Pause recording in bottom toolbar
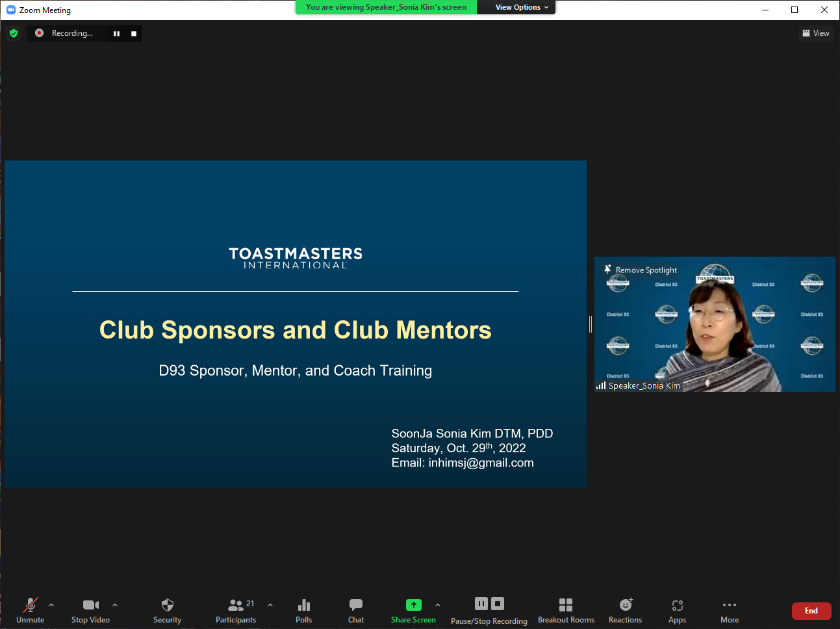 (481, 604)
